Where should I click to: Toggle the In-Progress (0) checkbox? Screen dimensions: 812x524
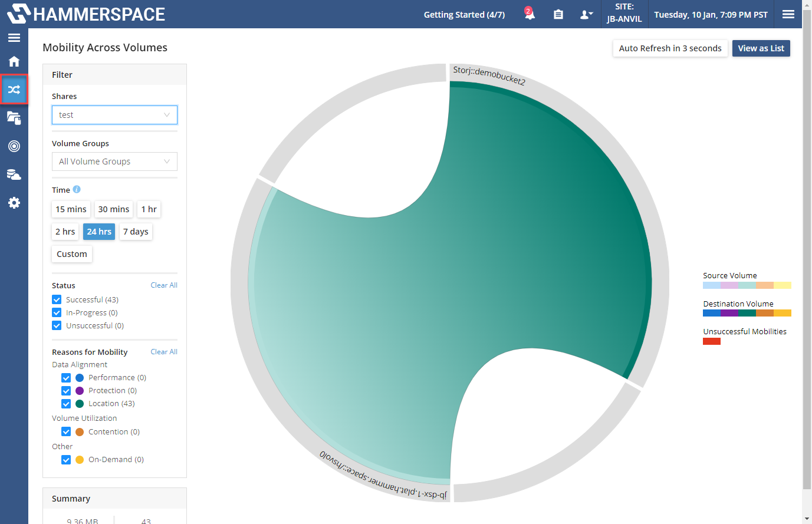[x=57, y=312]
